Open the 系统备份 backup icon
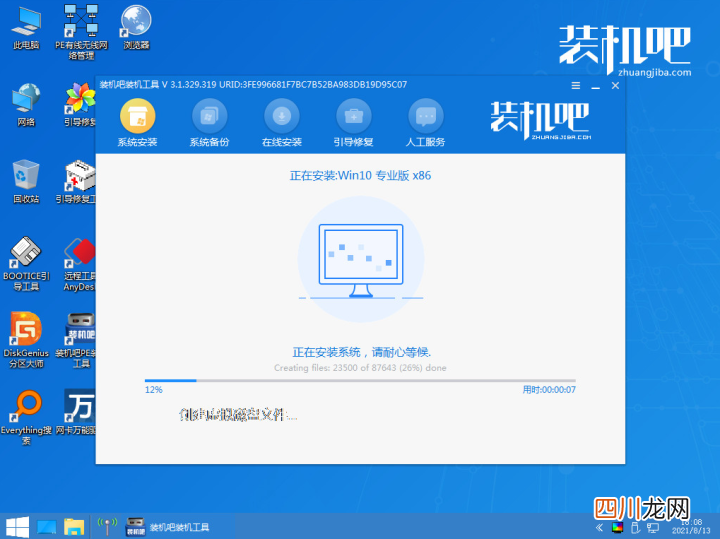 tap(209, 116)
